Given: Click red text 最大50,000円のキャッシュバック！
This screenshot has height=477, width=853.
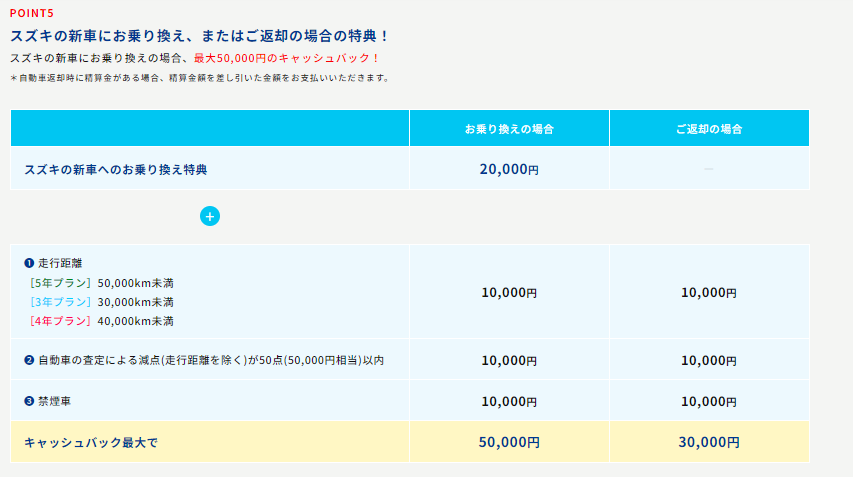Looking at the screenshot, I should click(287, 58).
